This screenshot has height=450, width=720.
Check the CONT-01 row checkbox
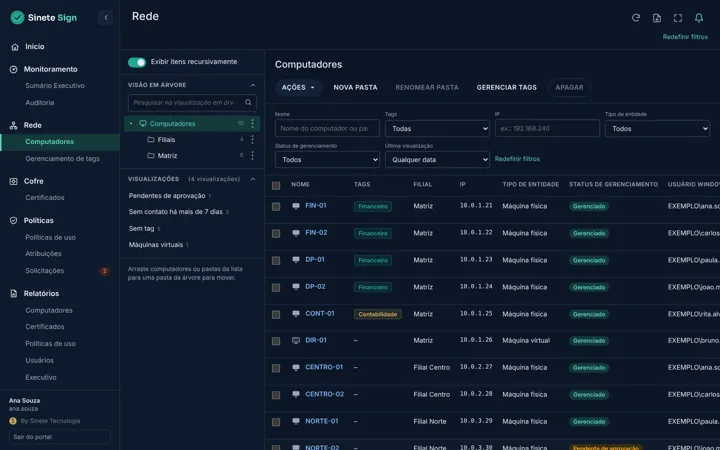[x=276, y=315]
